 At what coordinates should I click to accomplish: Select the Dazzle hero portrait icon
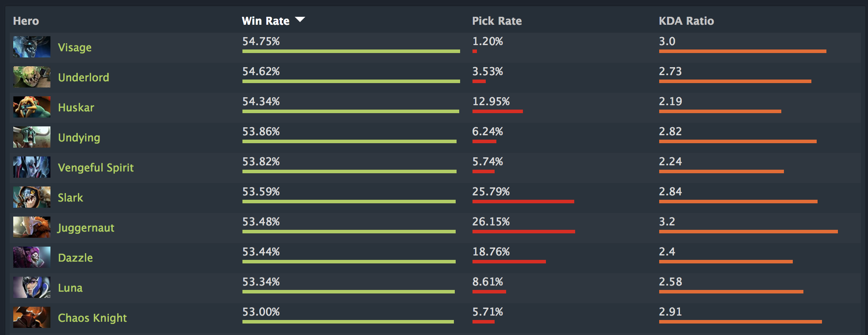tap(32, 257)
